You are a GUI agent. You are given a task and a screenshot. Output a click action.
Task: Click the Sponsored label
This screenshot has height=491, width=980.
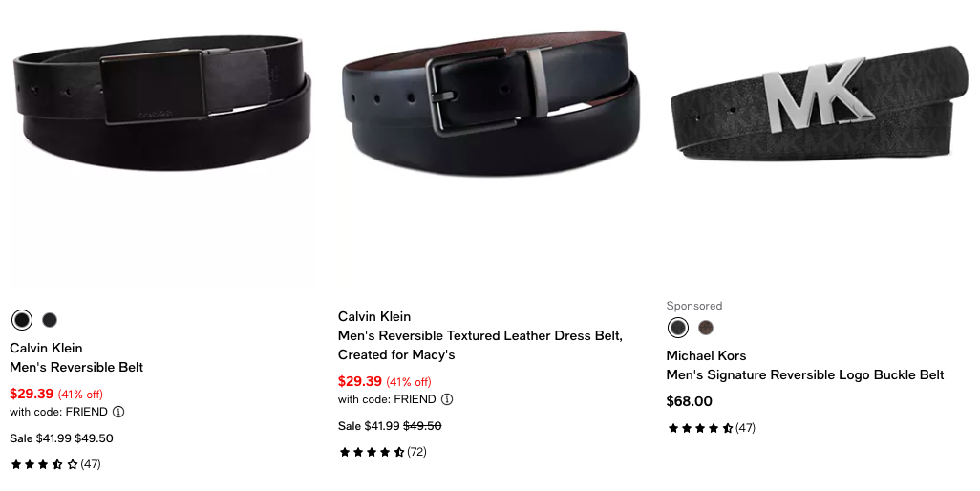(x=694, y=306)
